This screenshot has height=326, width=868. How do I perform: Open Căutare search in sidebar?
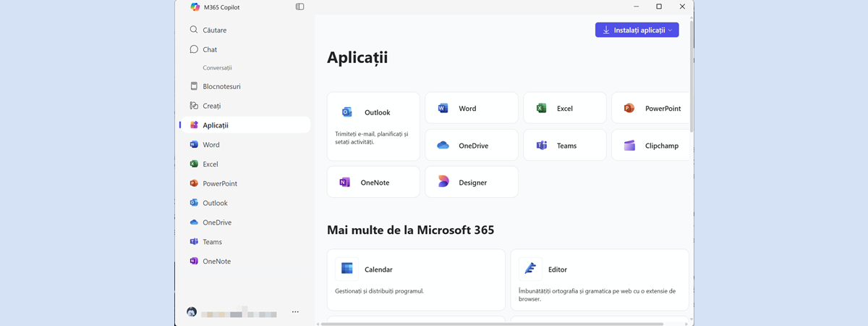pos(214,30)
